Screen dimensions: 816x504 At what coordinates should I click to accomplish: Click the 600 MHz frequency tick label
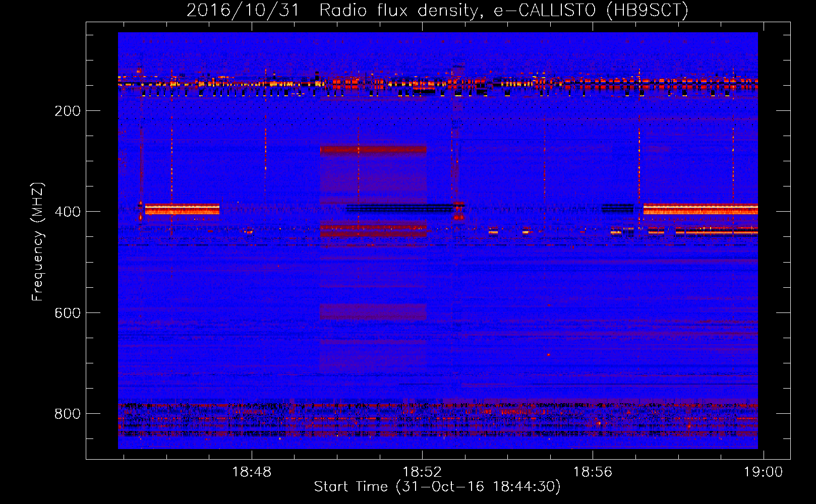click(x=68, y=313)
